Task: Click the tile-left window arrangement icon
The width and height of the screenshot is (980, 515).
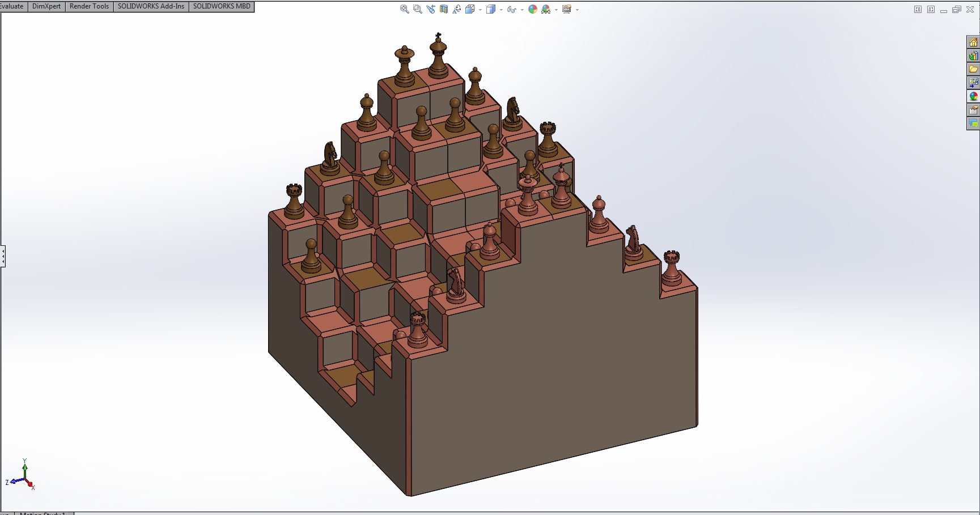Action: [918, 9]
